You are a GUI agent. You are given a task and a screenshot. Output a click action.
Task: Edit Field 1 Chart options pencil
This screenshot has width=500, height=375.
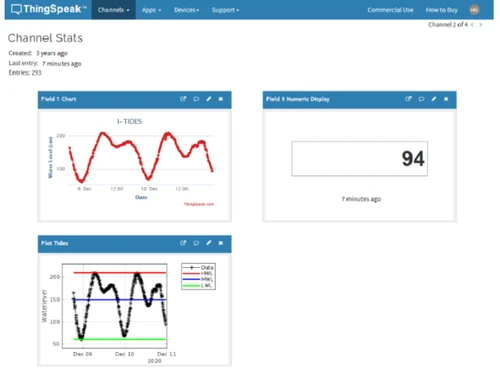(209, 99)
